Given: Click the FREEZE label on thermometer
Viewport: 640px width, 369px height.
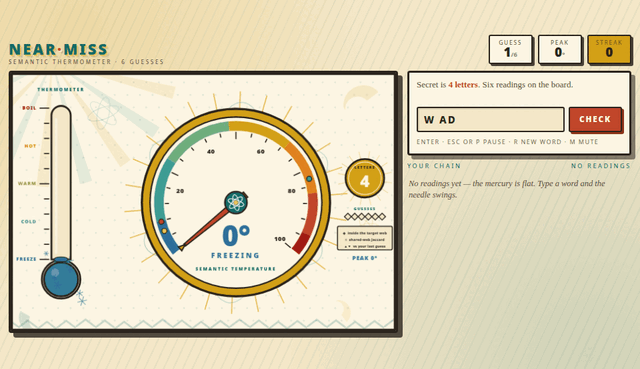Looking at the screenshot, I should click(27, 259).
